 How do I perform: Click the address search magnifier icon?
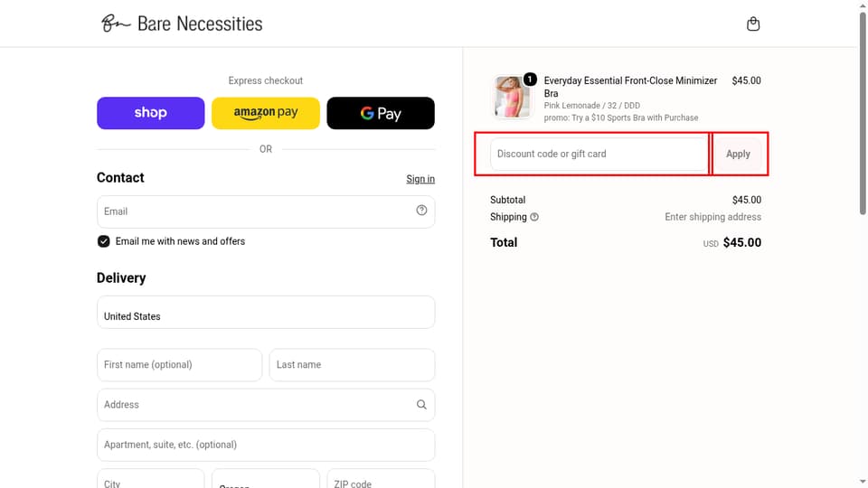[421, 405]
